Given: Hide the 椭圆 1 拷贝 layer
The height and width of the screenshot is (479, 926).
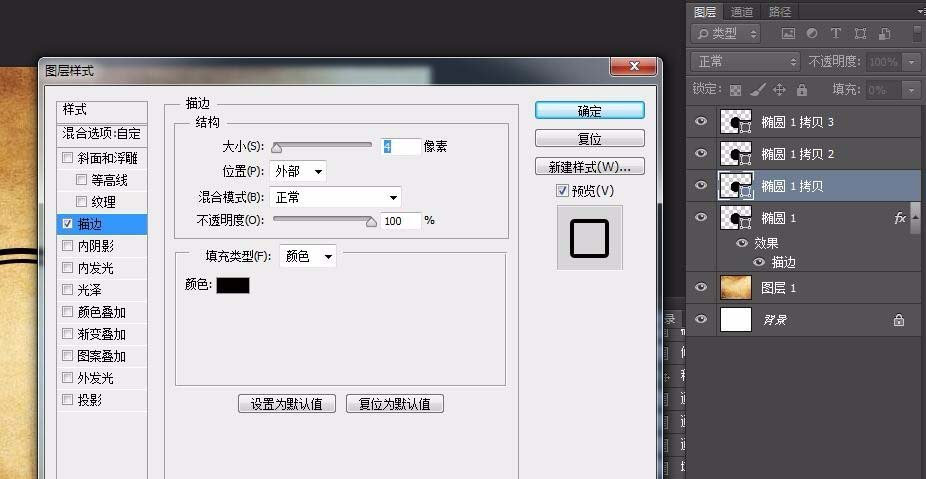Looking at the screenshot, I should (x=701, y=185).
